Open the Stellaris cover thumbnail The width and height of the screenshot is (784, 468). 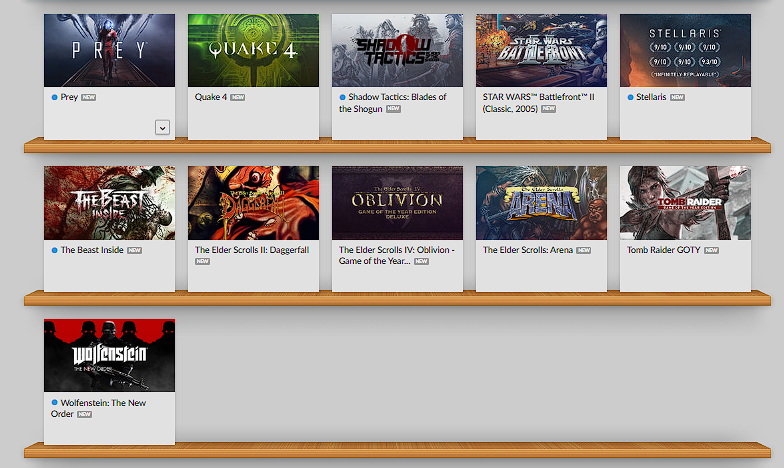pyautogui.click(x=686, y=50)
